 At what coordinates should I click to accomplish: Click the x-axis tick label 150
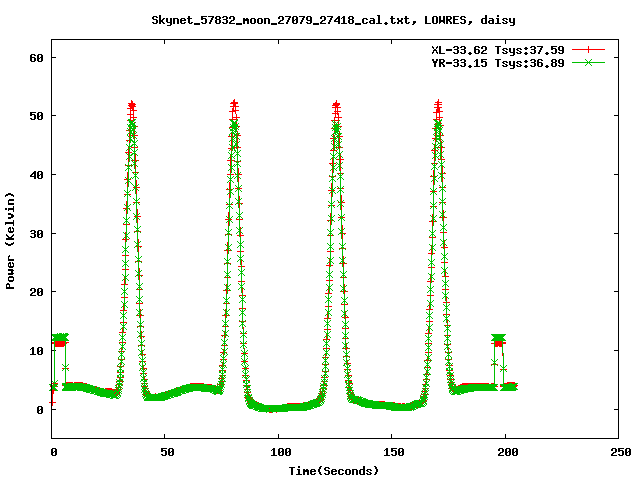(x=392, y=452)
